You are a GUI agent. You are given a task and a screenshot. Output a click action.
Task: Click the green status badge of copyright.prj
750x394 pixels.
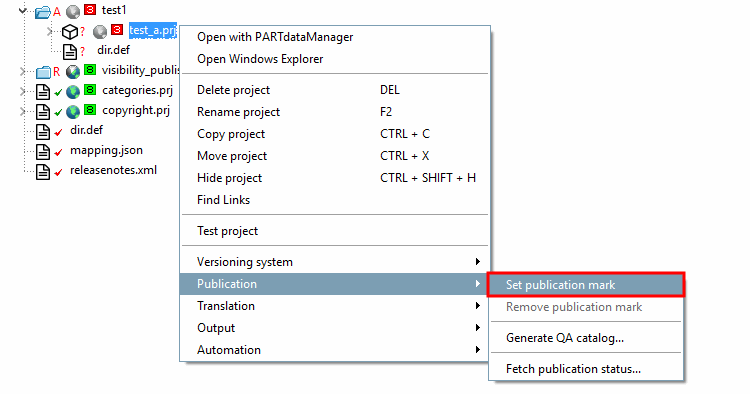click(x=90, y=109)
